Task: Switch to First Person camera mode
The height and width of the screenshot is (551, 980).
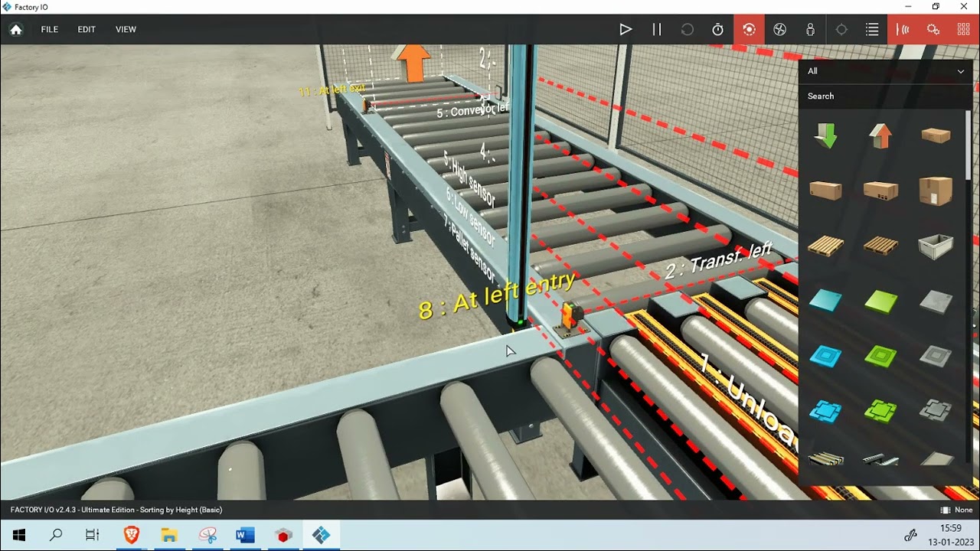Action: coord(810,29)
